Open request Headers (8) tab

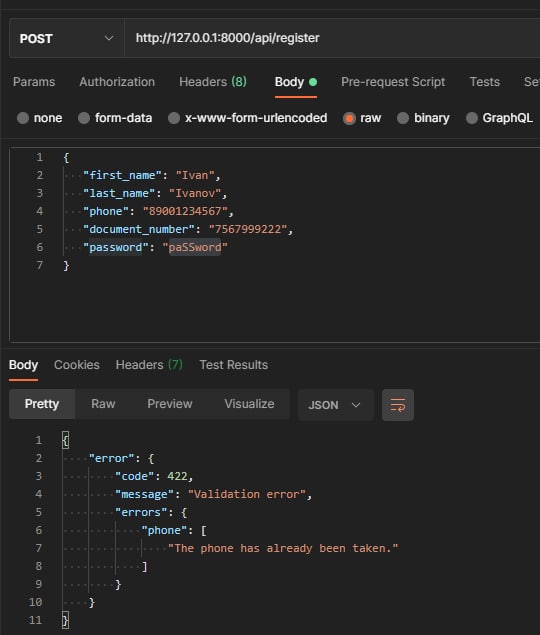[213, 82]
